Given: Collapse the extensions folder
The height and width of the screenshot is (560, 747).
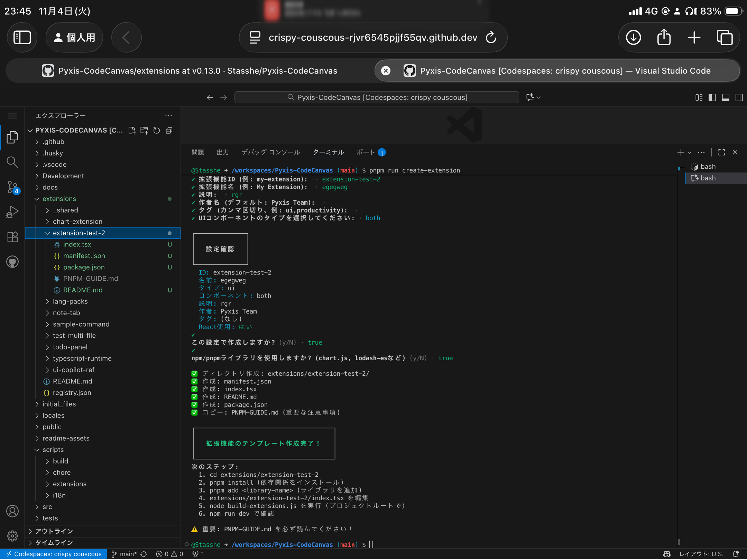Looking at the screenshot, I should (x=59, y=199).
